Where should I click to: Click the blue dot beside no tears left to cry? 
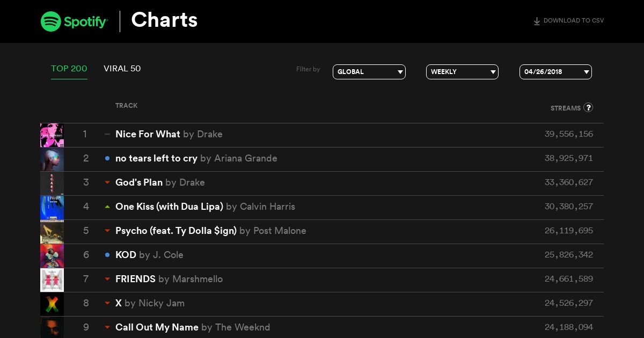(x=107, y=158)
